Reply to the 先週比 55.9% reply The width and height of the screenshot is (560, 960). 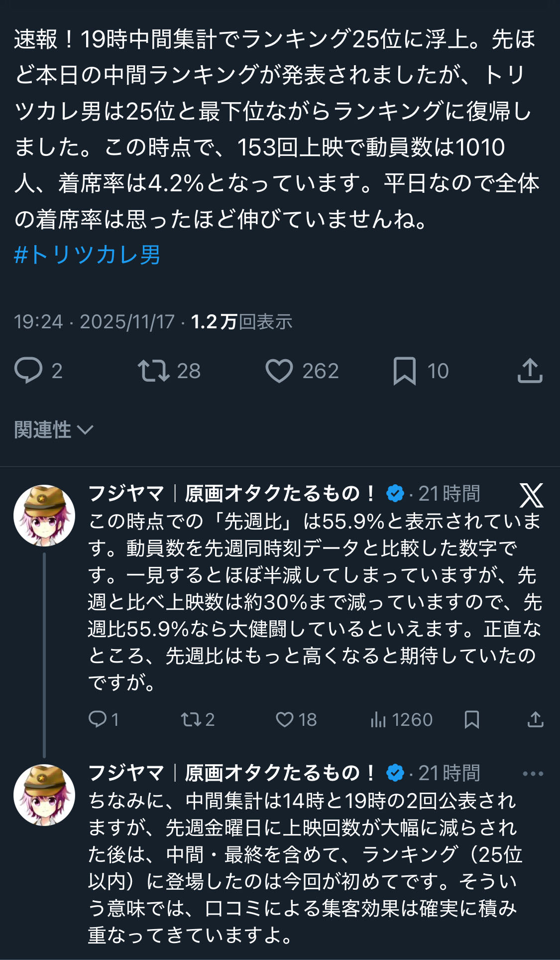(x=98, y=719)
